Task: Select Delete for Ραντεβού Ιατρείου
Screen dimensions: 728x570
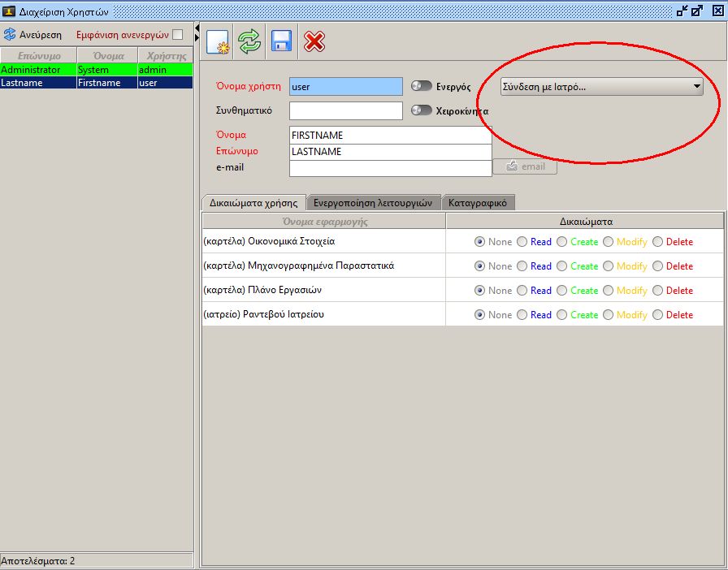Action: 658,315
